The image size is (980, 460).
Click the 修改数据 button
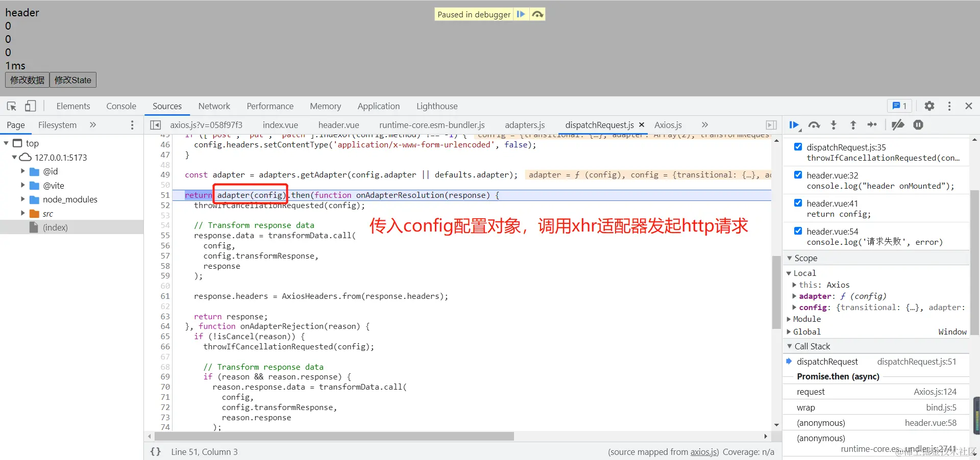28,80
